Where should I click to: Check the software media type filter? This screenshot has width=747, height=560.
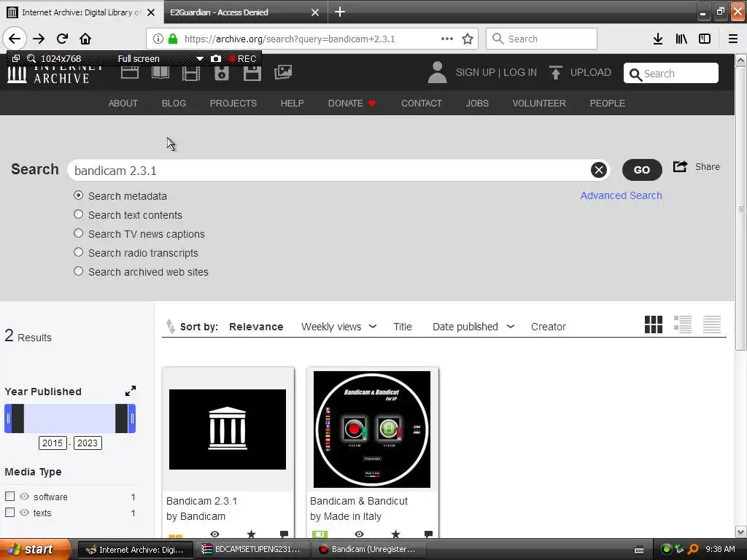pyautogui.click(x=9, y=496)
